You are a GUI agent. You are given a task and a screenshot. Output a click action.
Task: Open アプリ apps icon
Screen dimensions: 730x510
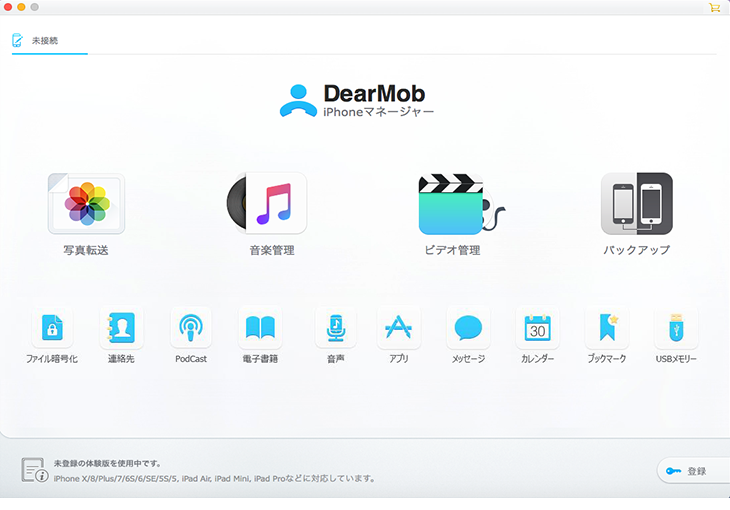[399, 327]
